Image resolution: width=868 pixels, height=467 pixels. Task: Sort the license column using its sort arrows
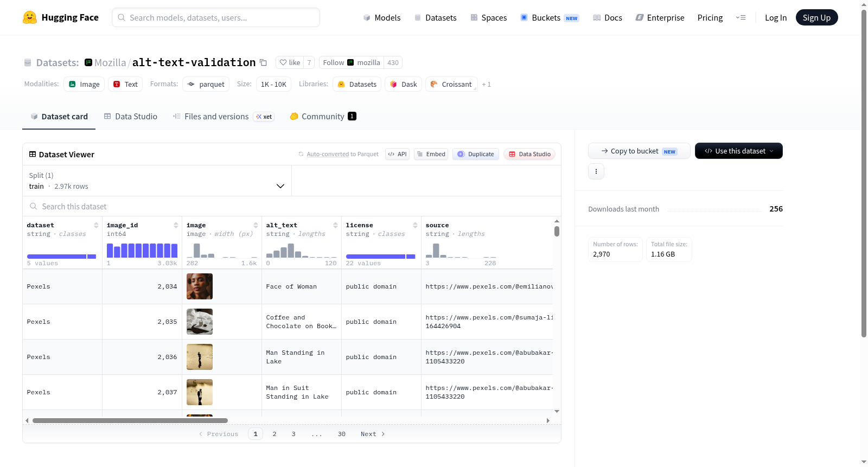(x=415, y=225)
